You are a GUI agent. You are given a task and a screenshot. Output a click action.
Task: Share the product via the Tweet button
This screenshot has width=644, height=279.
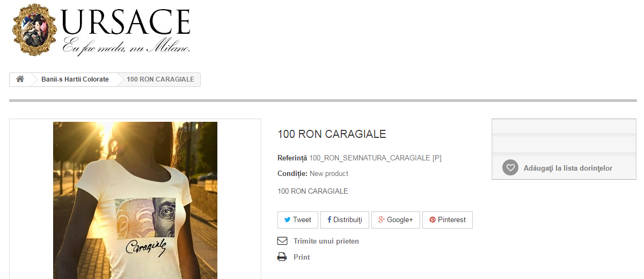pos(298,220)
